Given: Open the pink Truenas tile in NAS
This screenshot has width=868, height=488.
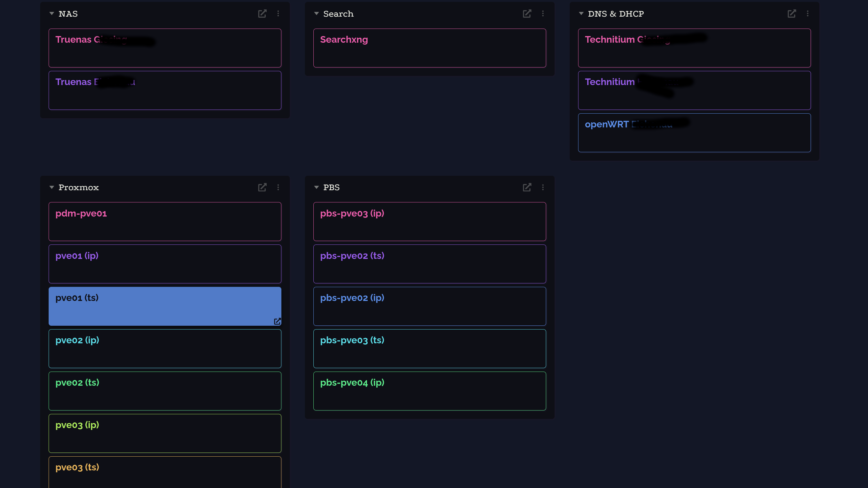Looking at the screenshot, I should coord(165,48).
